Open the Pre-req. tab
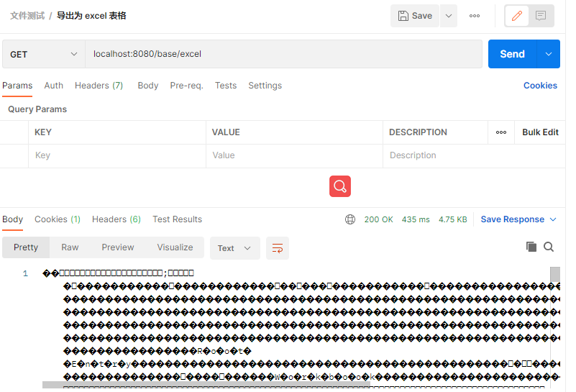Viewport: 576px width, 392px height. [x=187, y=86]
